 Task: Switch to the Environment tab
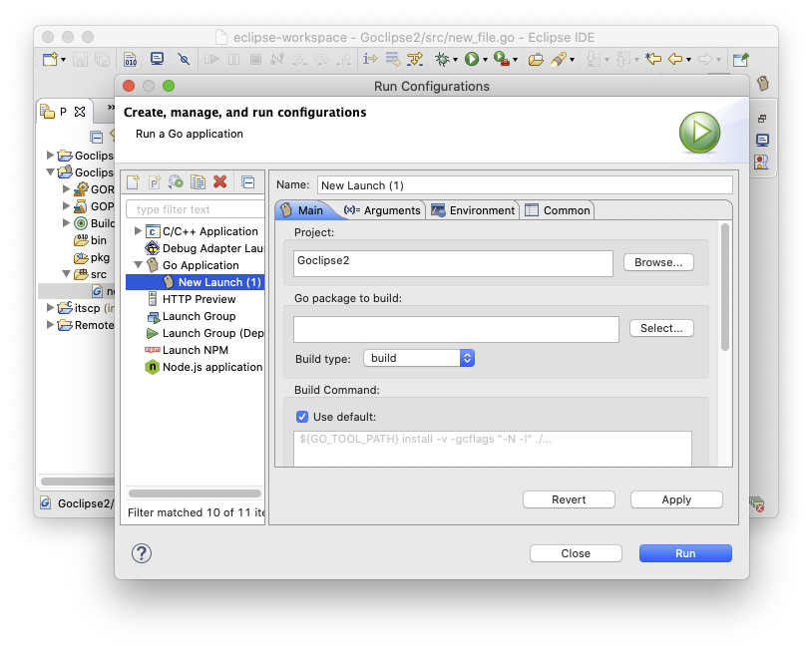coord(474,210)
